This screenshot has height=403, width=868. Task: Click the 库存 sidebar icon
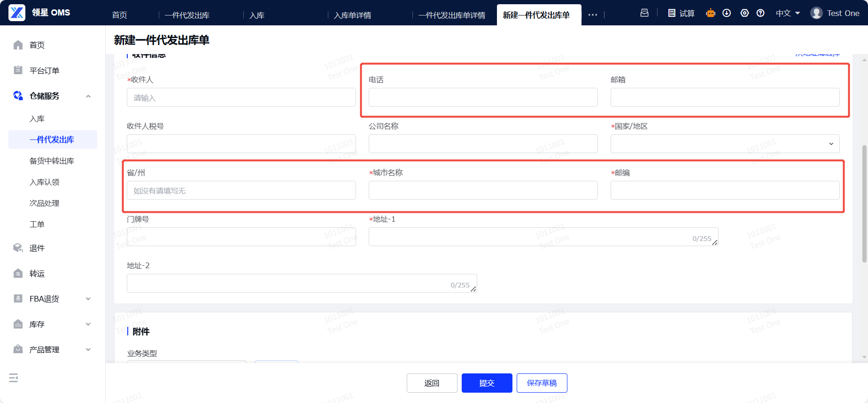[x=18, y=324]
